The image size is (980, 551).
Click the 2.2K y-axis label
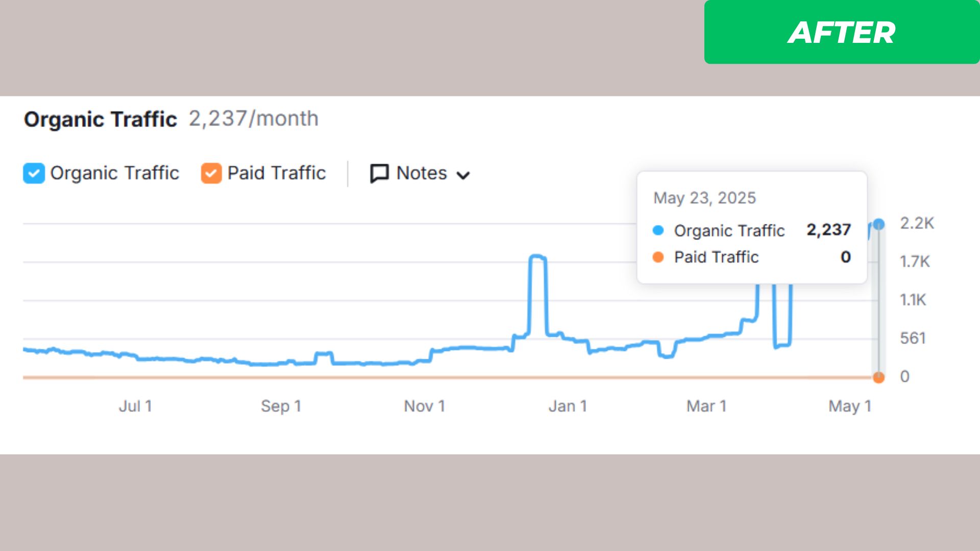coord(917,223)
